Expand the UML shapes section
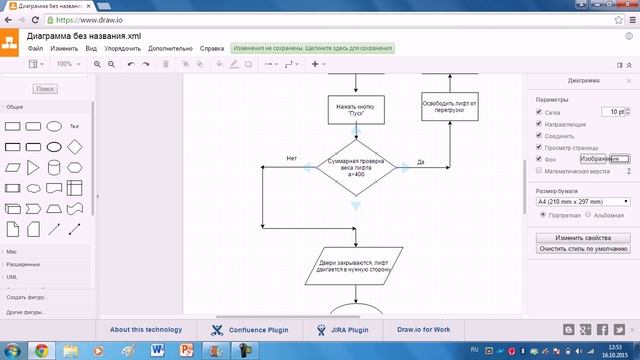The width and height of the screenshot is (640, 360). (12, 277)
